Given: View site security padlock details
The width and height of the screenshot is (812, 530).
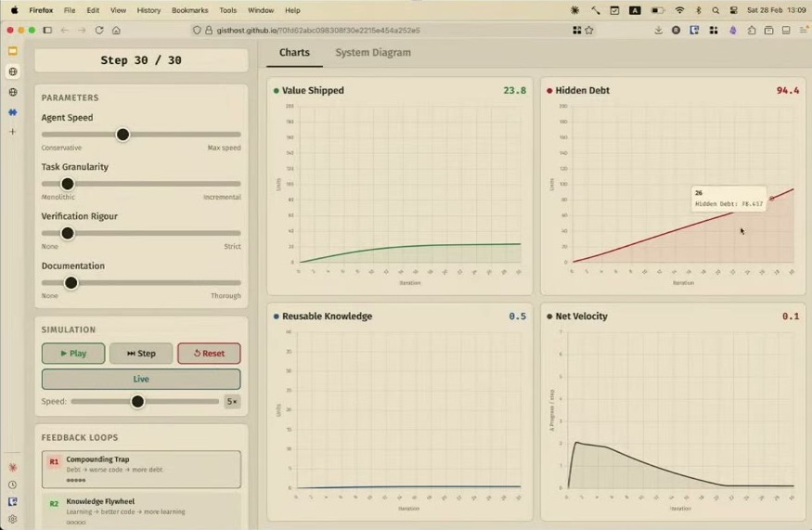Looking at the screenshot, I should [x=209, y=30].
